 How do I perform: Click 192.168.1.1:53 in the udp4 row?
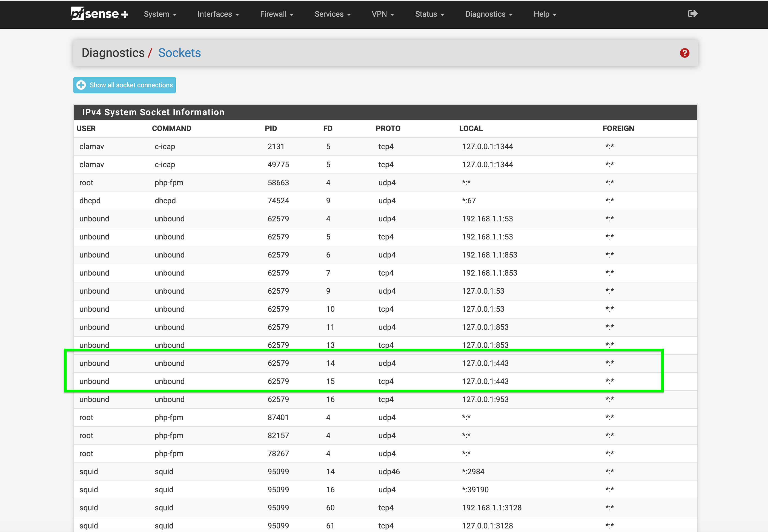coord(488,219)
